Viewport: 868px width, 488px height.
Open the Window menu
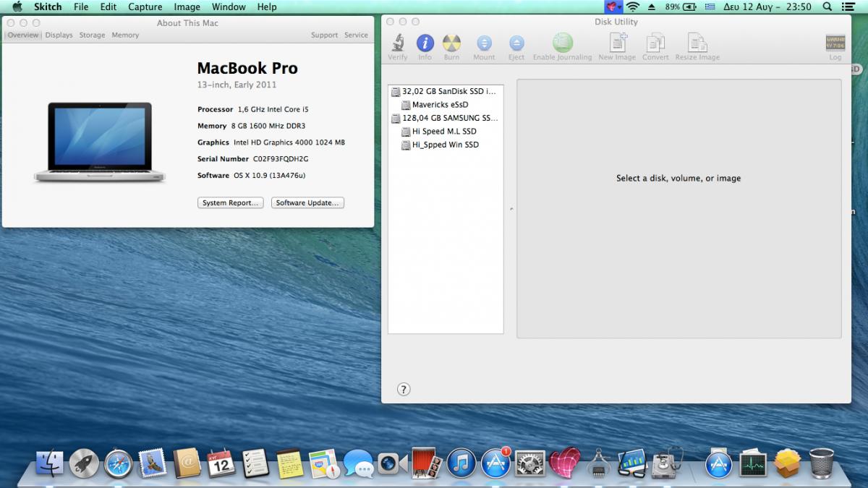click(229, 7)
